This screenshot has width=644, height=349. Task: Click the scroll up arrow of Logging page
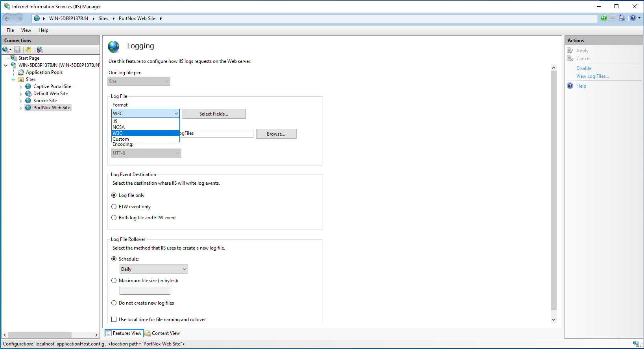[x=554, y=68]
